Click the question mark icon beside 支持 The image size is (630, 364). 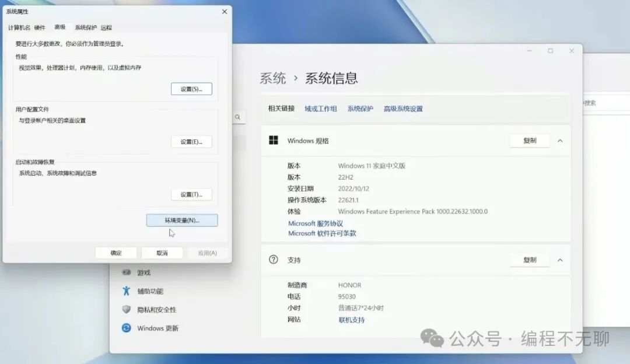pyautogui.click(x=273, y=260)
